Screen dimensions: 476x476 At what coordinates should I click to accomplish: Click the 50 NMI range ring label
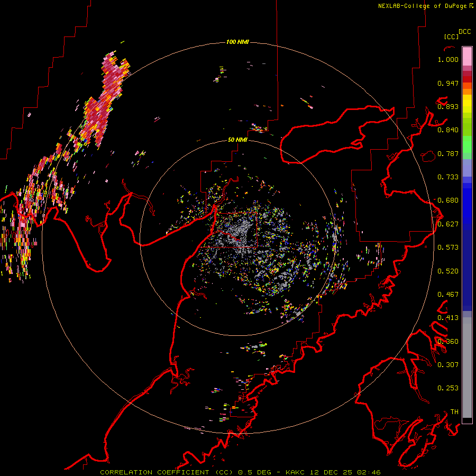click(237, 140)
